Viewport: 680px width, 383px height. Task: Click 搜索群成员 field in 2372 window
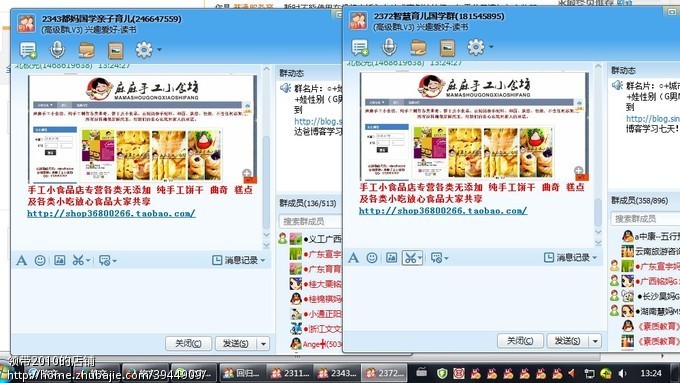(645, 219)
